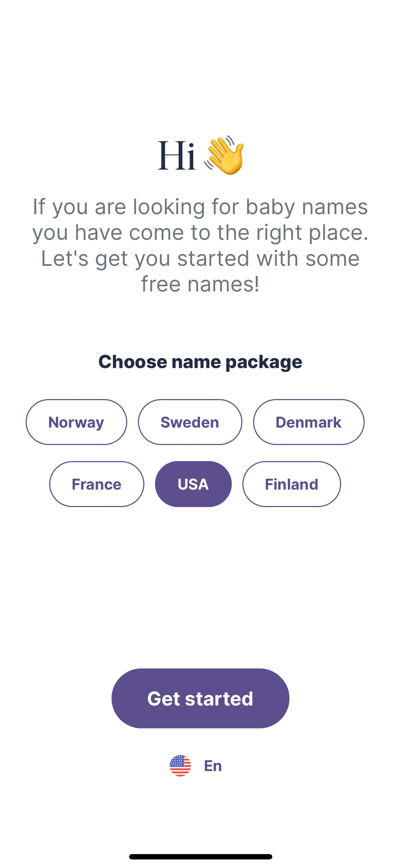The width and height of the screenshot is (401, 868).
Task: Click the line reading looking for baby names
Action: [x=200, y=207]
